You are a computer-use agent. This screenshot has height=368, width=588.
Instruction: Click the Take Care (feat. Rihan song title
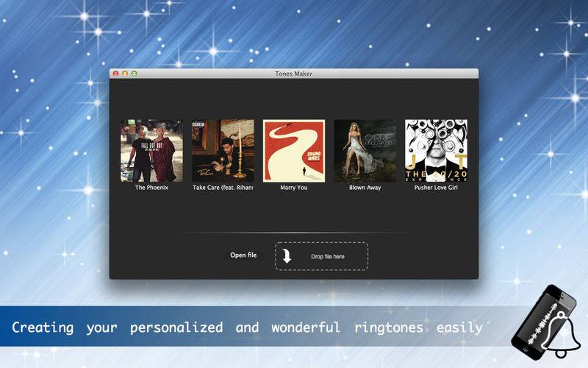tap(223, 188)
